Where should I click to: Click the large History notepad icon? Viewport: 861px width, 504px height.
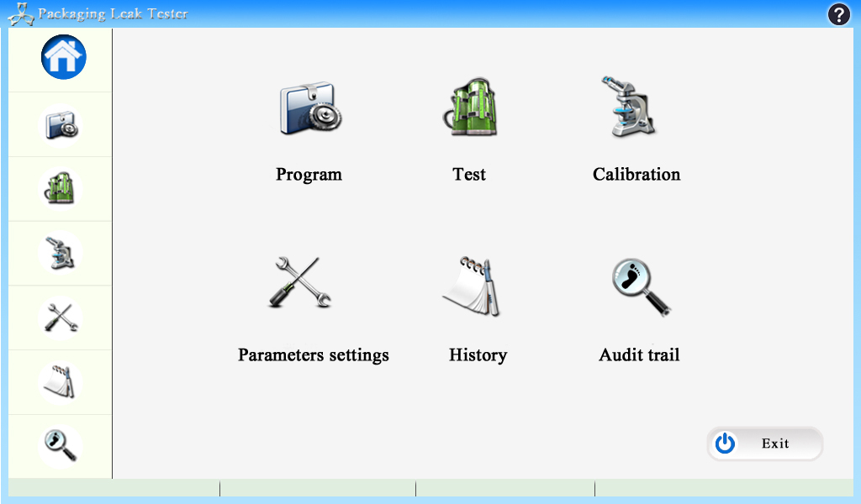coord(473,286)
